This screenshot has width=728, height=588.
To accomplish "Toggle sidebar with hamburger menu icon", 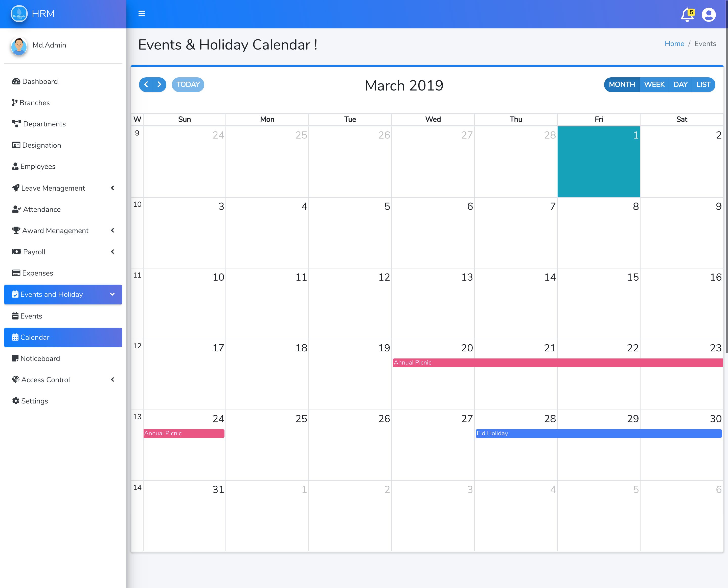I will click(x=142, y=14).
